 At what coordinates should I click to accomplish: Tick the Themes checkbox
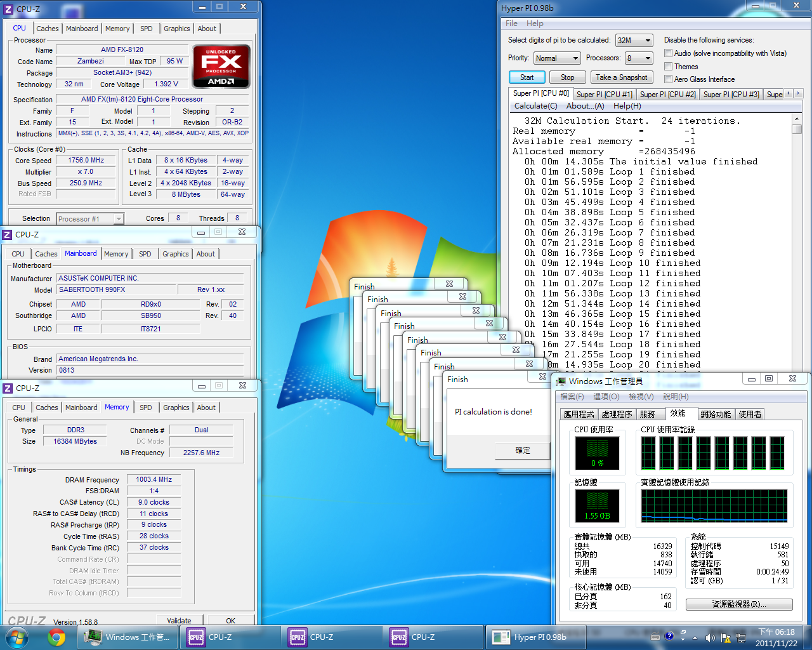point(668,67)
